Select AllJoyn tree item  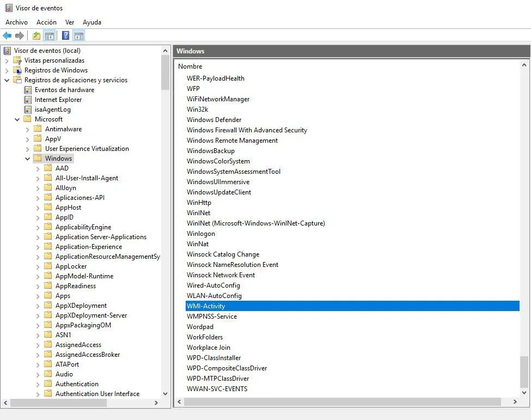[66, 188]
